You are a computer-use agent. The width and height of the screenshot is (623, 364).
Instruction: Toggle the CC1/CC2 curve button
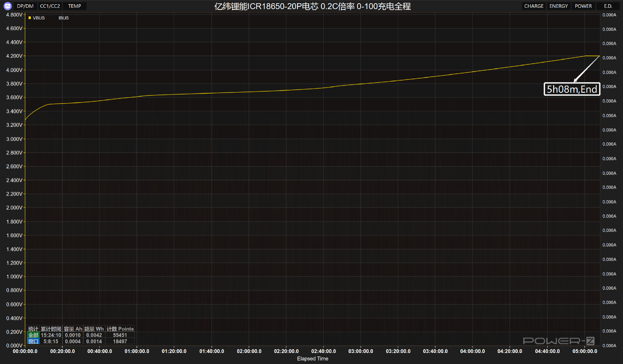[50, 6]
